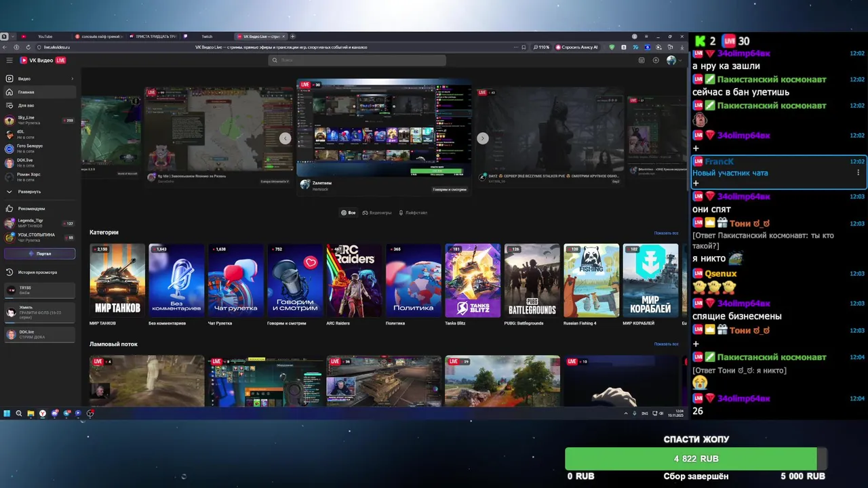This screenshot has width=868, height=488.
Task: Click the 110% zoom indicator
Action: (540, 47)
